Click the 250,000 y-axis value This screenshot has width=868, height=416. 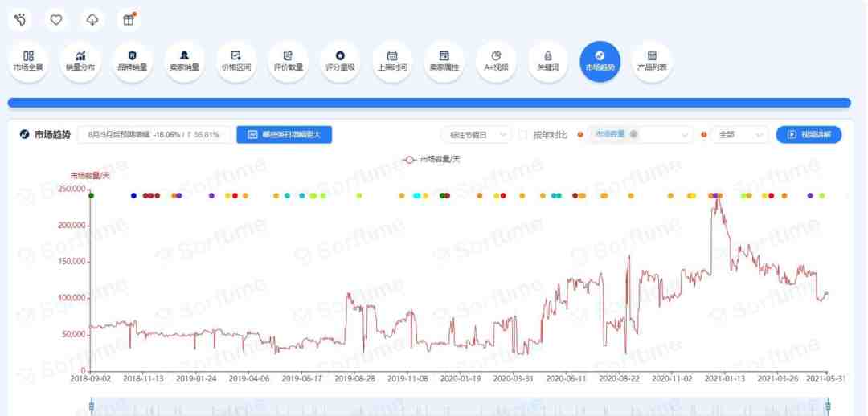72,190
